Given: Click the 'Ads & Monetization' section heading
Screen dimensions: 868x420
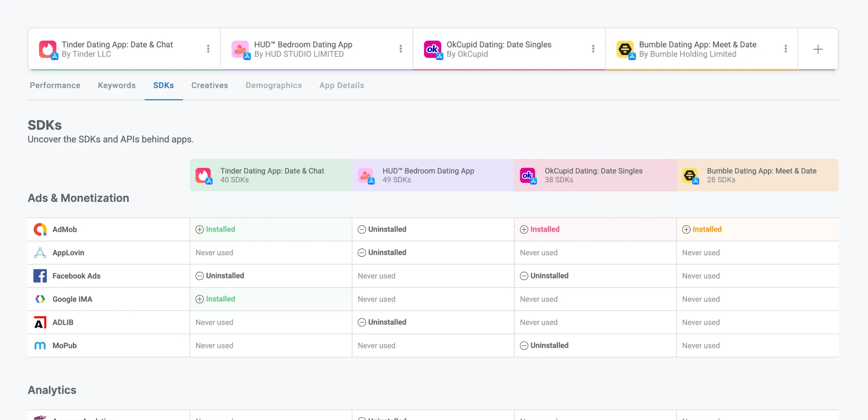Looking at the screenshot, I should (x=78, y=198).
